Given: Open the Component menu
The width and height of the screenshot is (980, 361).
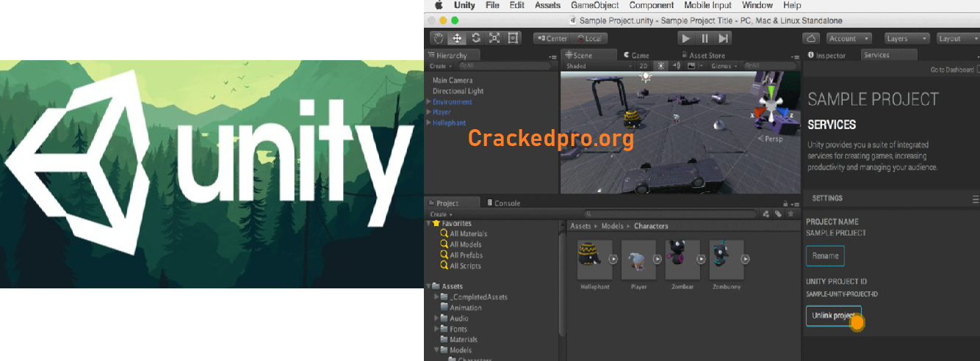Looking at the screenshot, I should [x=652, y=5].
